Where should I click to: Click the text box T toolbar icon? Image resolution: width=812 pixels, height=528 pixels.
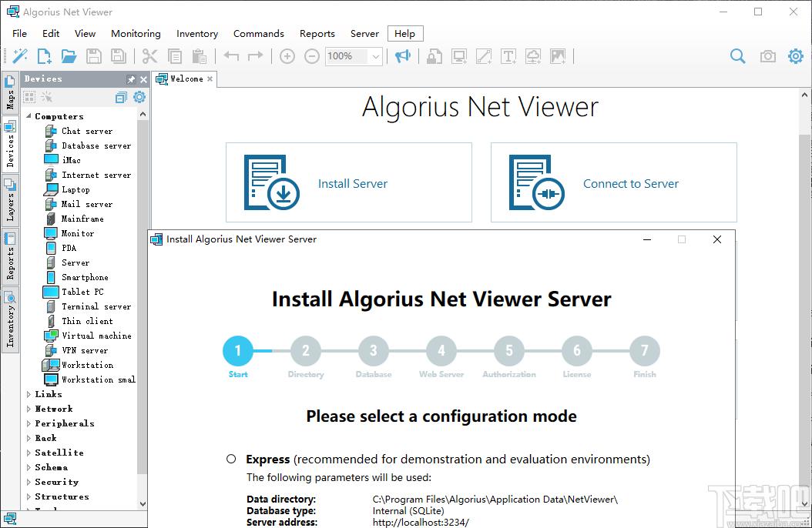508,56
